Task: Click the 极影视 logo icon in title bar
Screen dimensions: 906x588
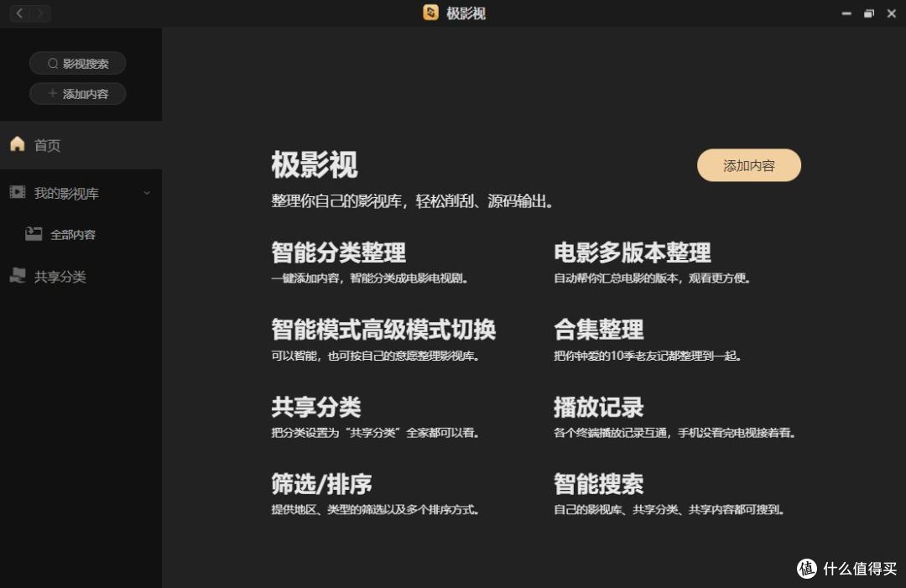Action: [x=430, y=12]
